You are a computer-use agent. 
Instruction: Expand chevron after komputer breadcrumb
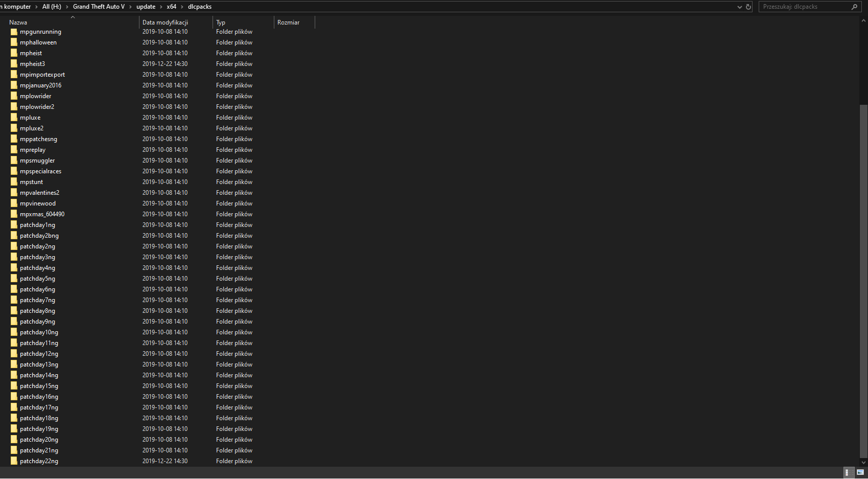[37, 7]
